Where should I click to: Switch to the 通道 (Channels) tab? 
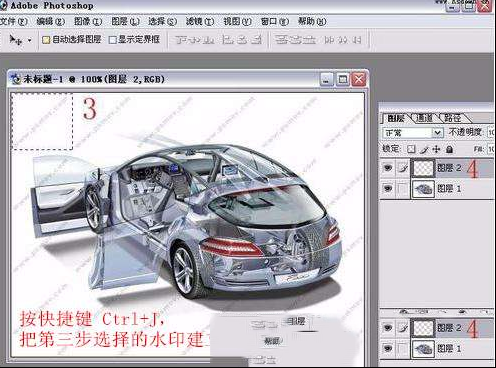pos(424,118)
